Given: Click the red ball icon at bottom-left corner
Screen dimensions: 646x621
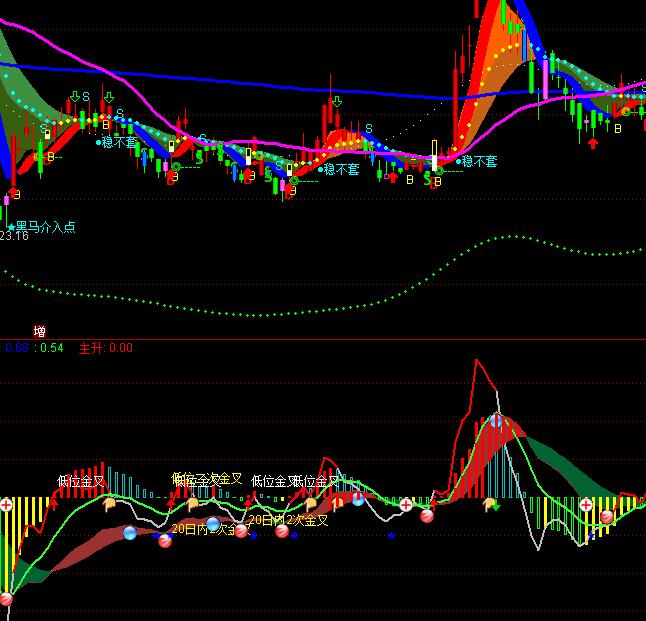Looking at the screenshot, I should (x=6, y=599).
